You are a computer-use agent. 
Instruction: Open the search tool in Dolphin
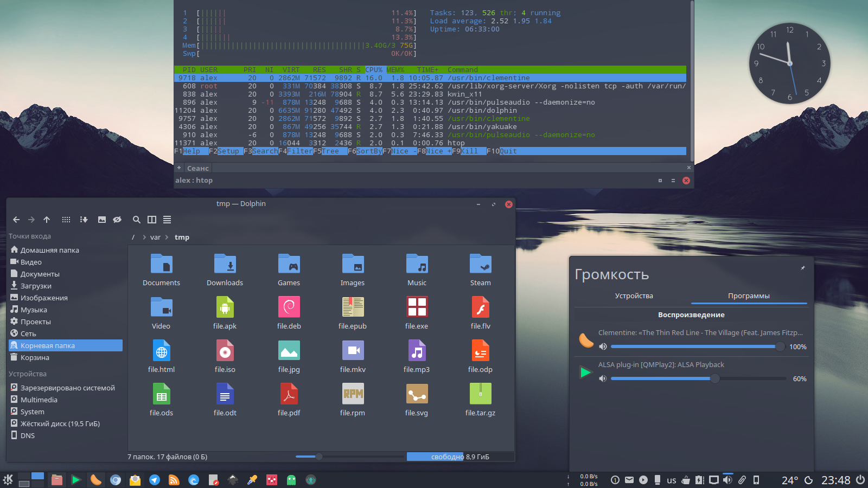click(x=137, y=220)
